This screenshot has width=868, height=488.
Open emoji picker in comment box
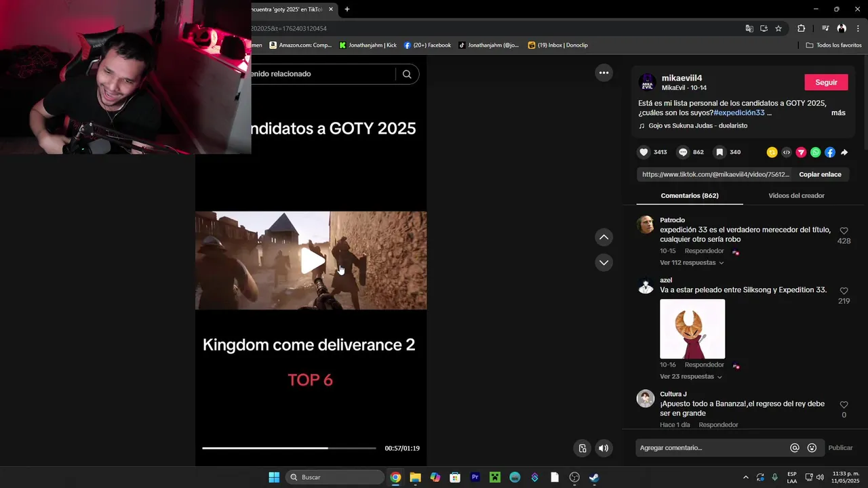[812, 448]
